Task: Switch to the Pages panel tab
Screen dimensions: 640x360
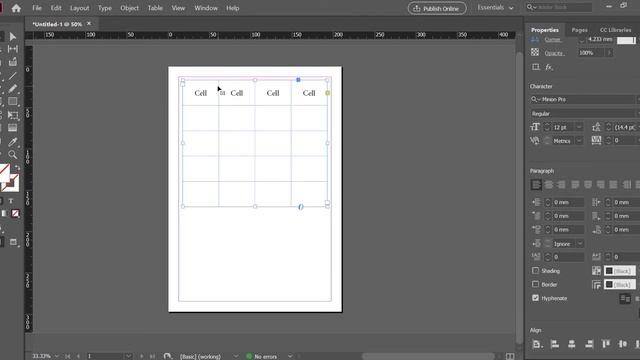Action: pyautogui.click(x=579, y=30)
